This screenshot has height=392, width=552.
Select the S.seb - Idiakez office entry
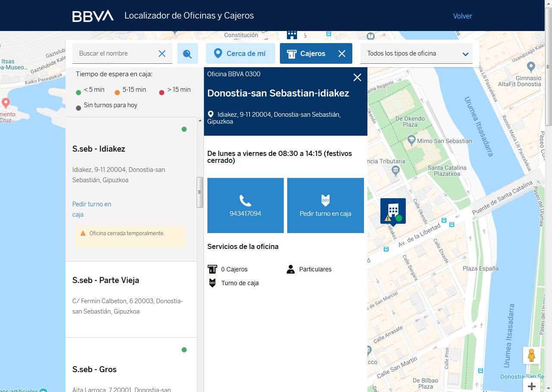[131, 189]
